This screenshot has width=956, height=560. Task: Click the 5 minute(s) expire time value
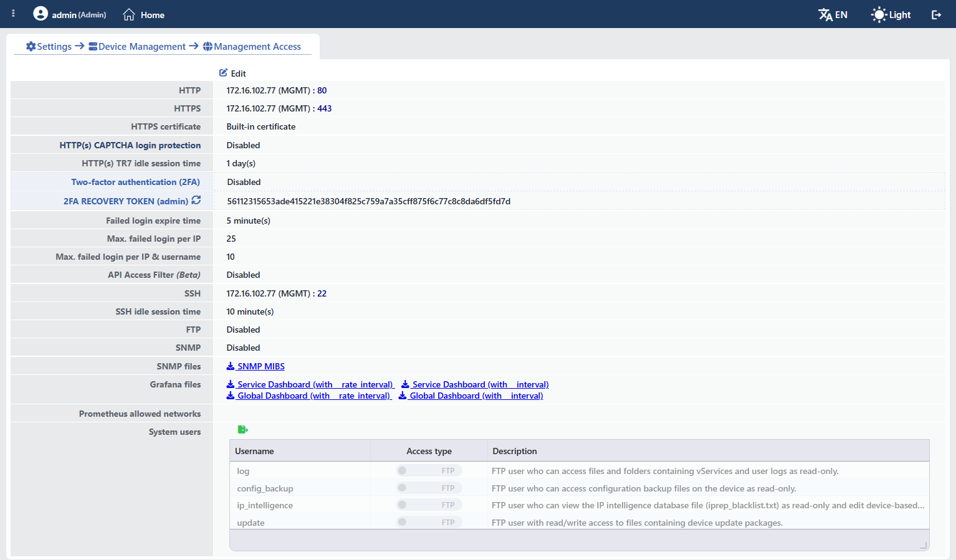(249, 221)
